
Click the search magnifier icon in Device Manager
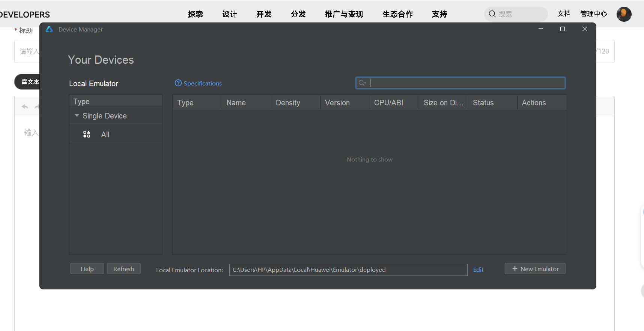362,83
